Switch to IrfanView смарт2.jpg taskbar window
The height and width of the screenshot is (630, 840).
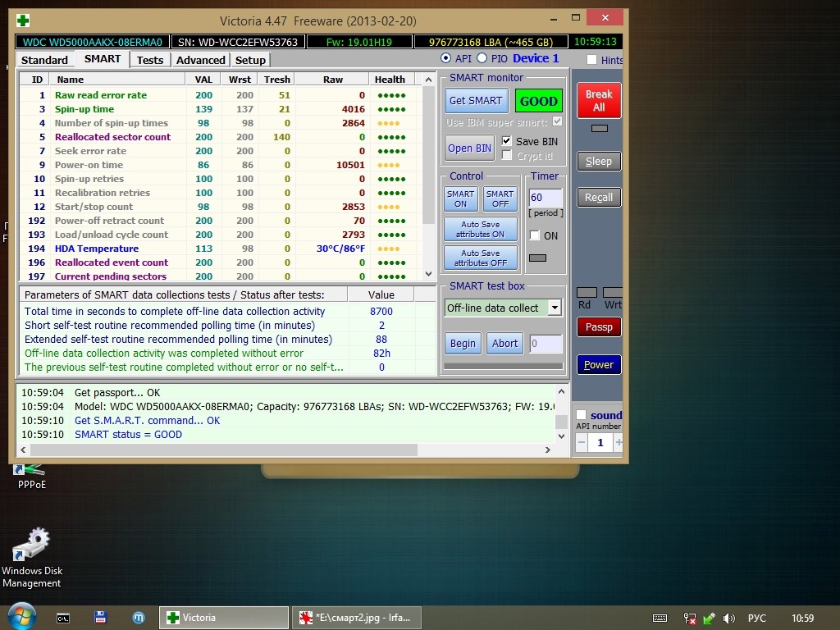coord(357,618)
